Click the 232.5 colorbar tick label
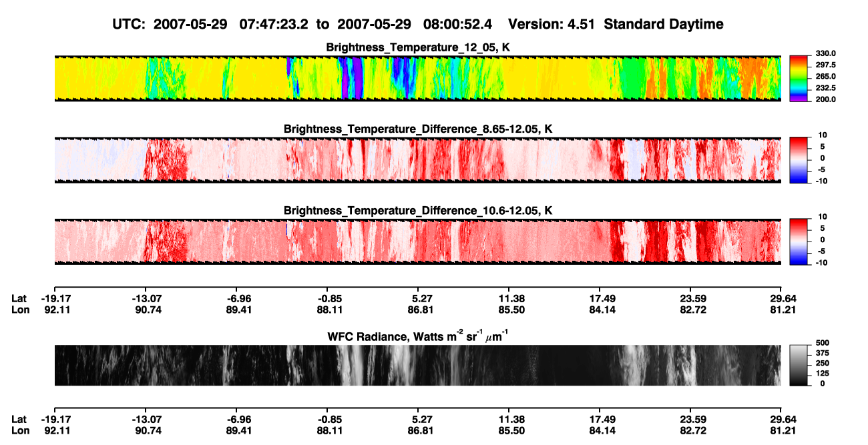This screenshot has height=445, width=868. (826, 88)
